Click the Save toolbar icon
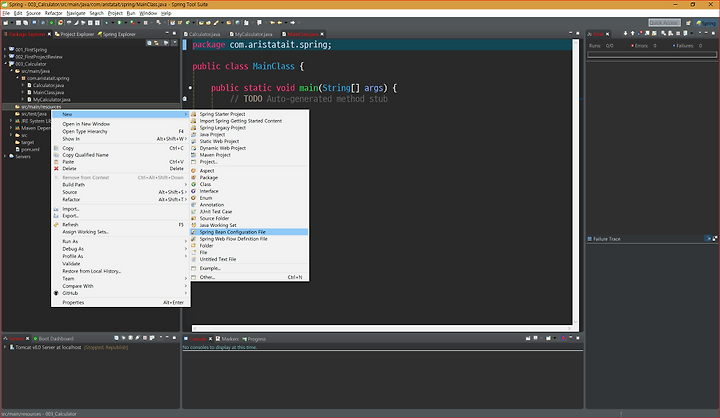The width and height of the screenshot is (720, 418). (x=18, y=23)
